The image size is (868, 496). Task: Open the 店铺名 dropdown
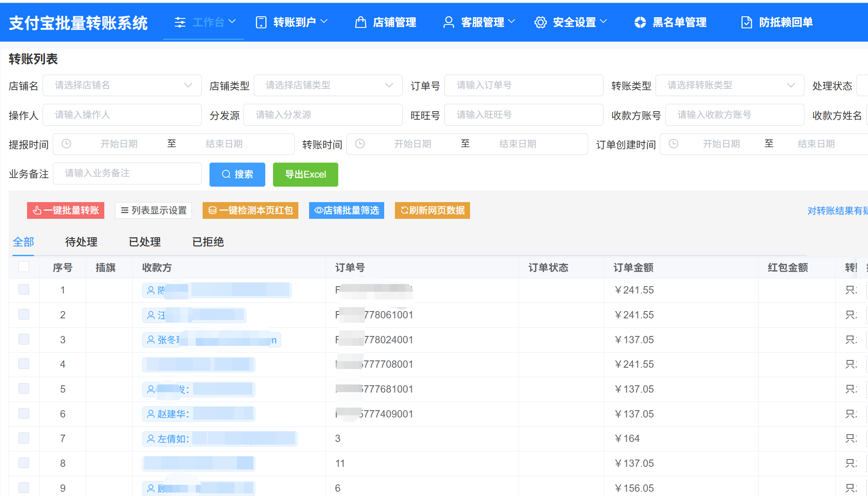[x=122, y=85]
